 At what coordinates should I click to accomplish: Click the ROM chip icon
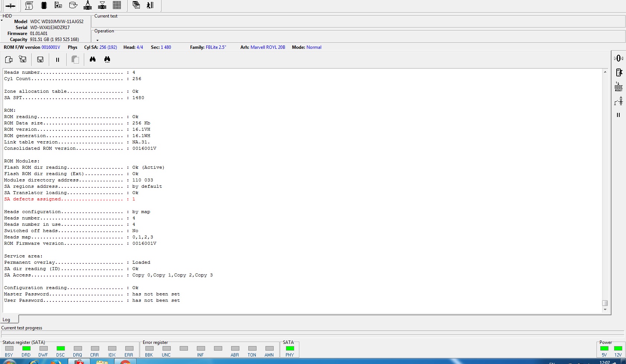coord(44,5)
